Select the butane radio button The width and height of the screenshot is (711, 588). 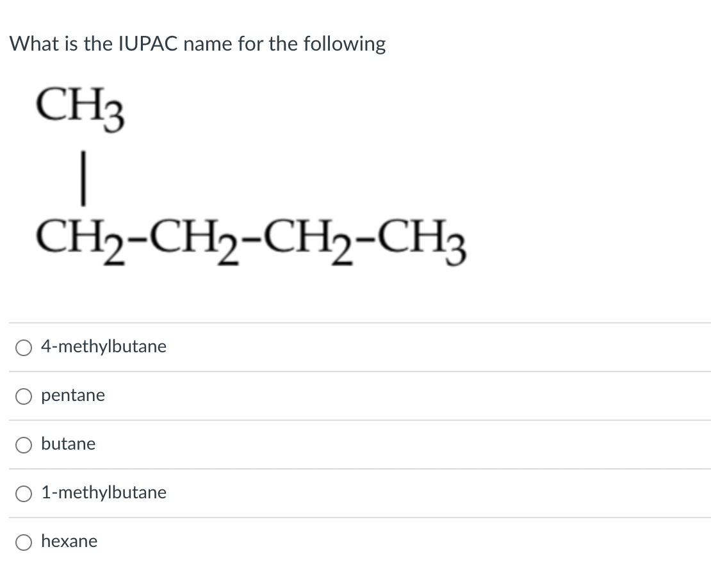click(23, 445)
